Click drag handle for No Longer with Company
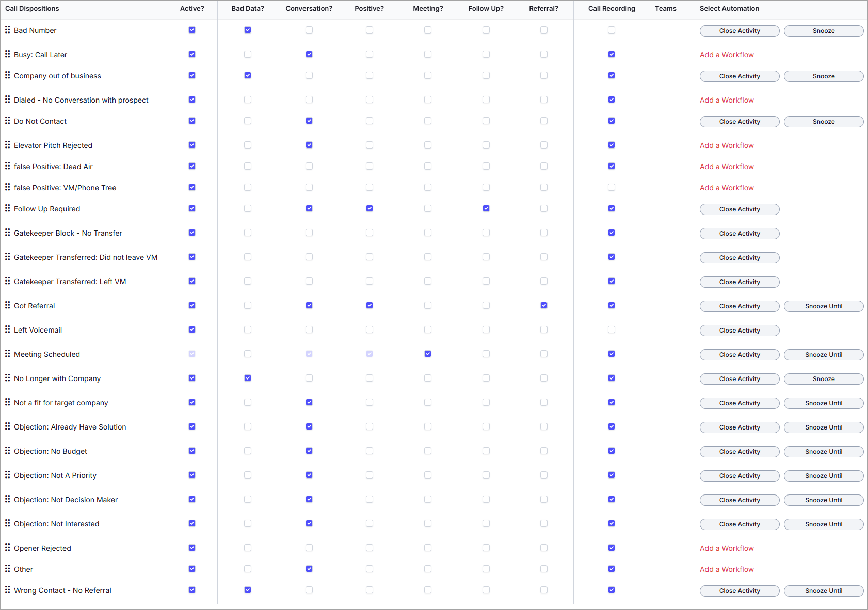This screenshot has height=610, width=868. tap(7, 378)
